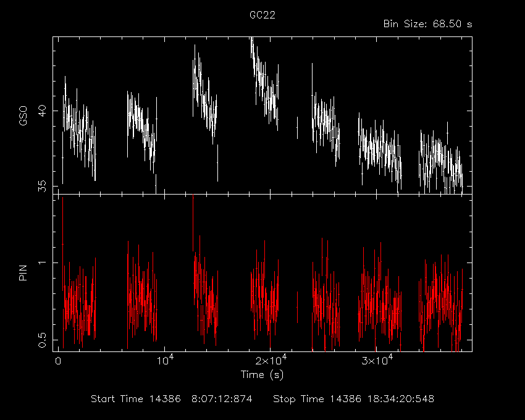Select the GSO axis value 35
Viewport: 525px width, 420px height.
click(x=42, y=186)
